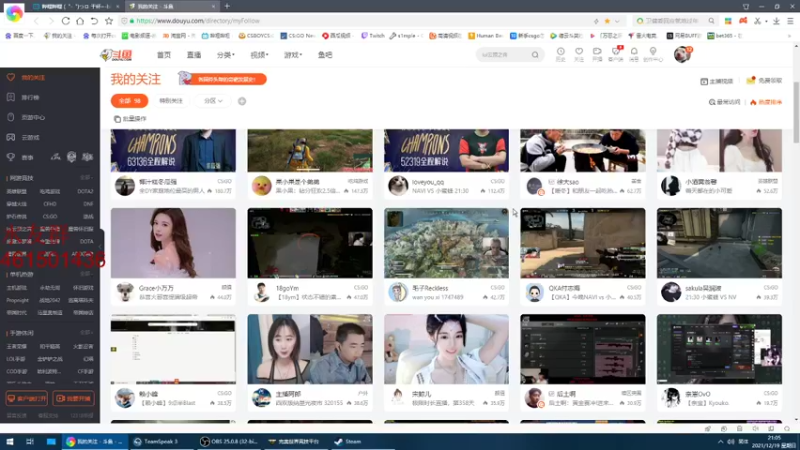
Task: Open the user avatar in header
Action: (x=682, y=54)
